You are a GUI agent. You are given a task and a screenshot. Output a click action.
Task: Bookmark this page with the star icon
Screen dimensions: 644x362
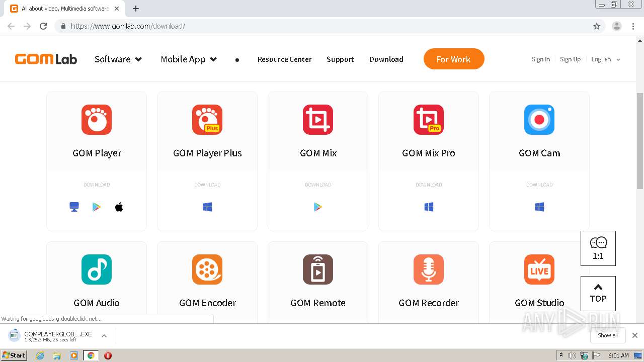pos(597,26)
